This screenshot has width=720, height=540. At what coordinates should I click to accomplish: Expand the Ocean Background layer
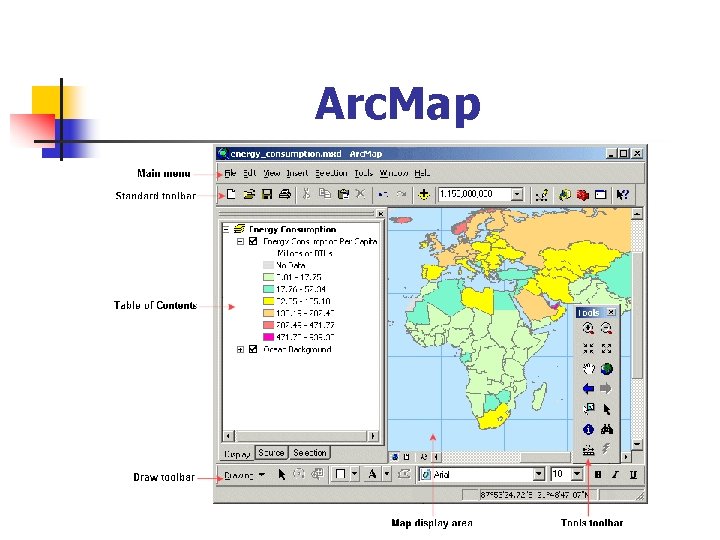pyautogui.click(x=240, y=349)
